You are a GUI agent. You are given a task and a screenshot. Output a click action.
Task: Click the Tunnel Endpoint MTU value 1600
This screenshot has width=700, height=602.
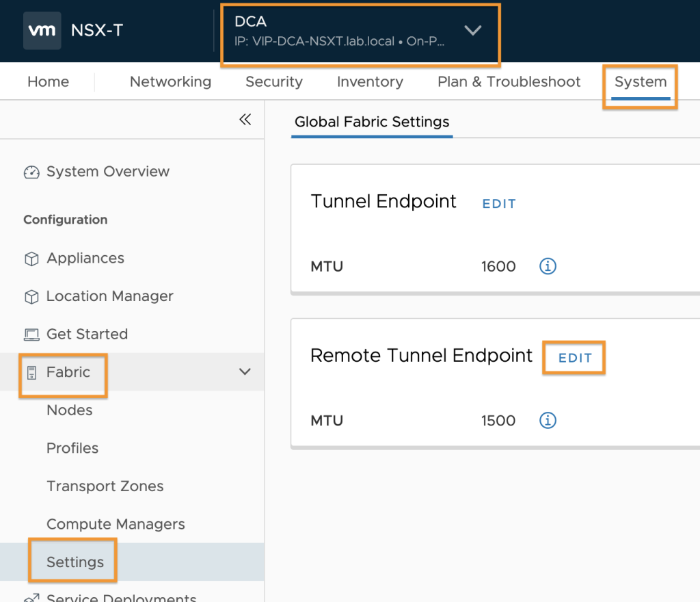tap(498, 267)
